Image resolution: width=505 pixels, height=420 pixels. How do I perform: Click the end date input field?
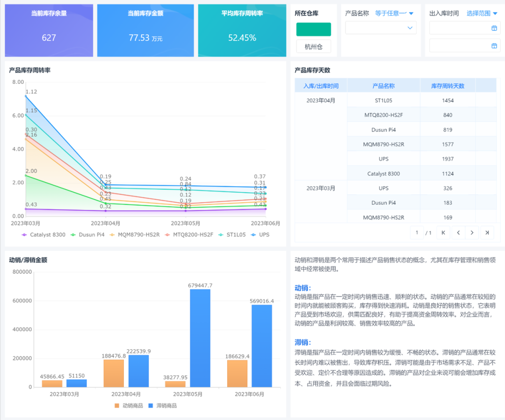tap(465, 46)
